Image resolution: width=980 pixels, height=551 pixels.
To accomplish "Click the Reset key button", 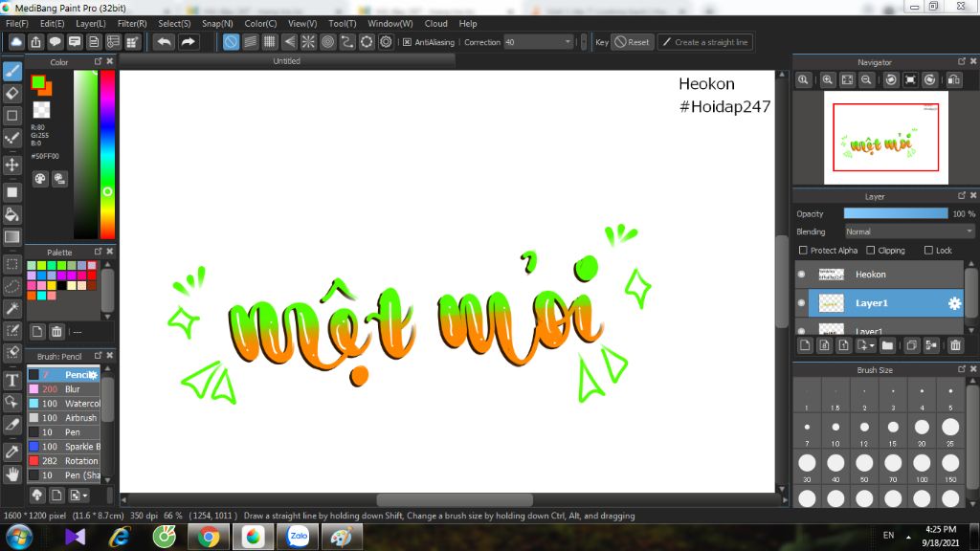I will 632,42.
